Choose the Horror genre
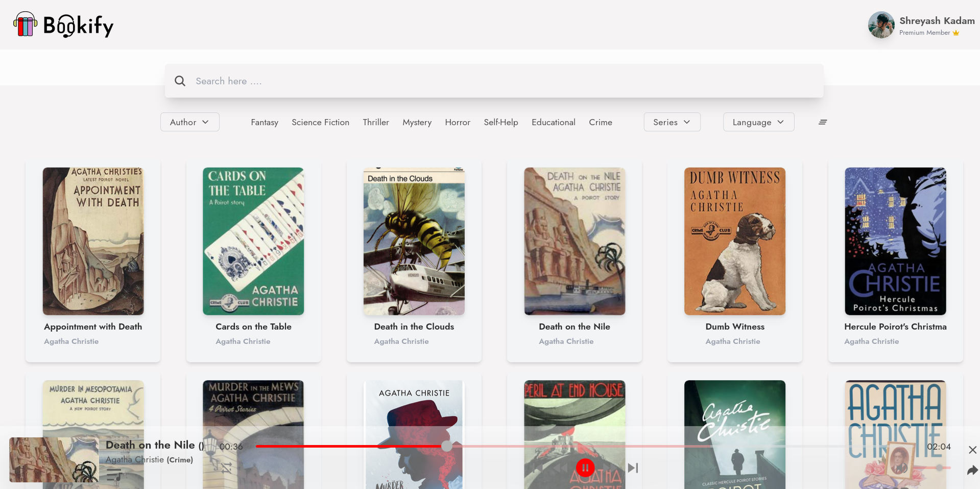980x489 pixels. click(x=458, y=122)
